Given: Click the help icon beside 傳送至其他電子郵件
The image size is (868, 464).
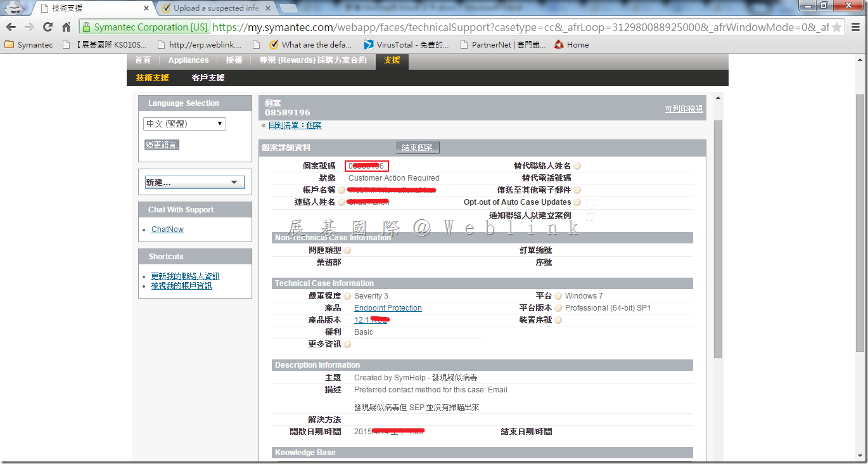Looking at the screenshot, I should click(577, 190).
